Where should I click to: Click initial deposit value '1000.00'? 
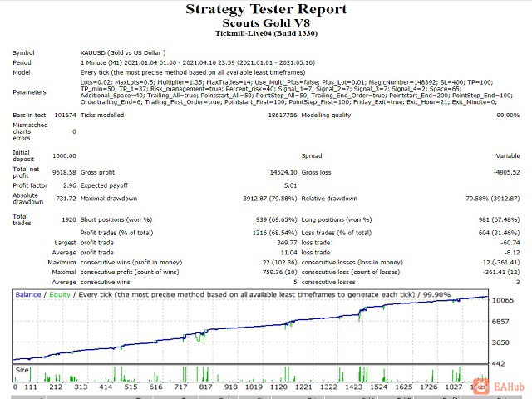(x=64, y=155)
